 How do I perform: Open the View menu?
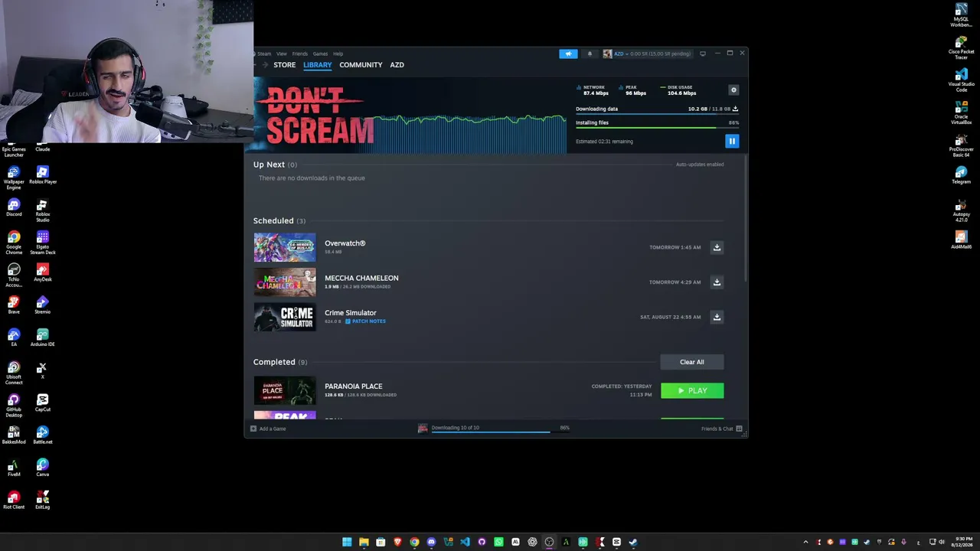coord(282,54)
